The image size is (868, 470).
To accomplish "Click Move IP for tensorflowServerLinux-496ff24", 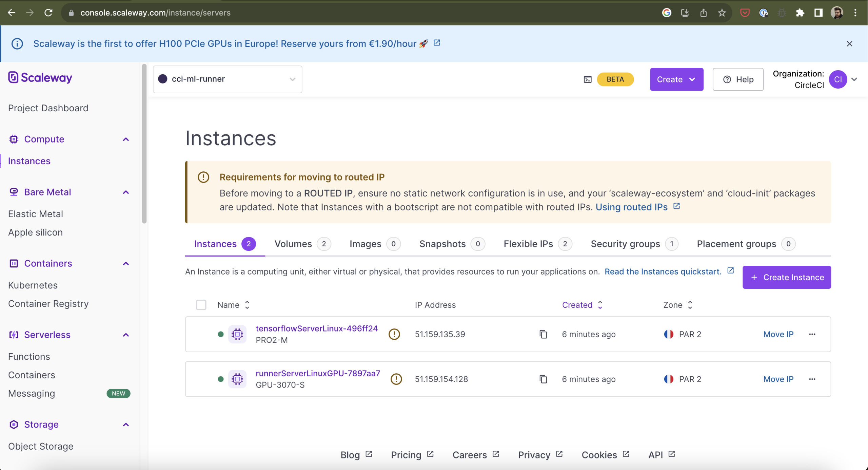I will click(x=778, y=334).
